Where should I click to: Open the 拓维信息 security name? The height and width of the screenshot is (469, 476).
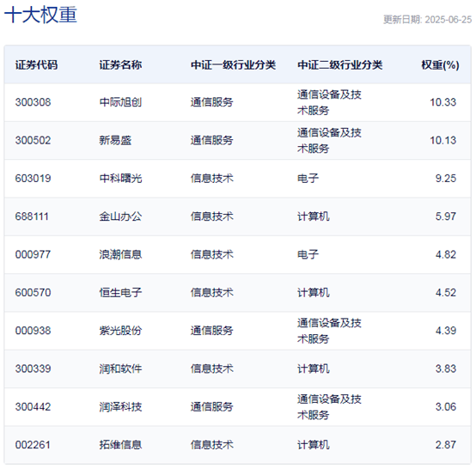coord(120,445)
